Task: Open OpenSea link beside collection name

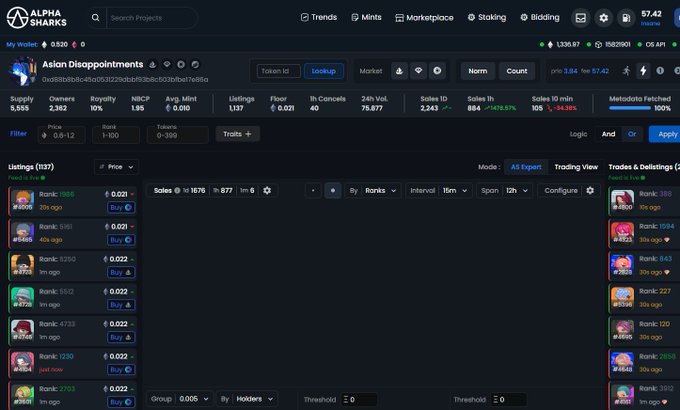Action: pos(153,65)
